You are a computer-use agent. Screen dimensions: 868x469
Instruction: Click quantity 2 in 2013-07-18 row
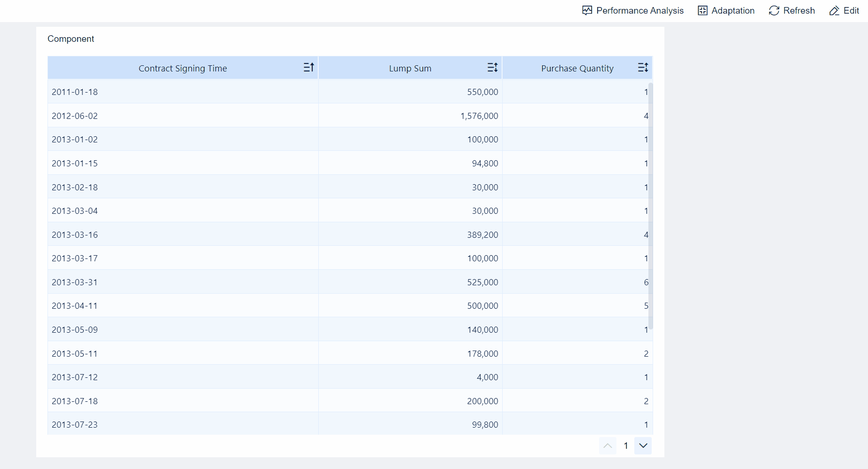(646, 401)
